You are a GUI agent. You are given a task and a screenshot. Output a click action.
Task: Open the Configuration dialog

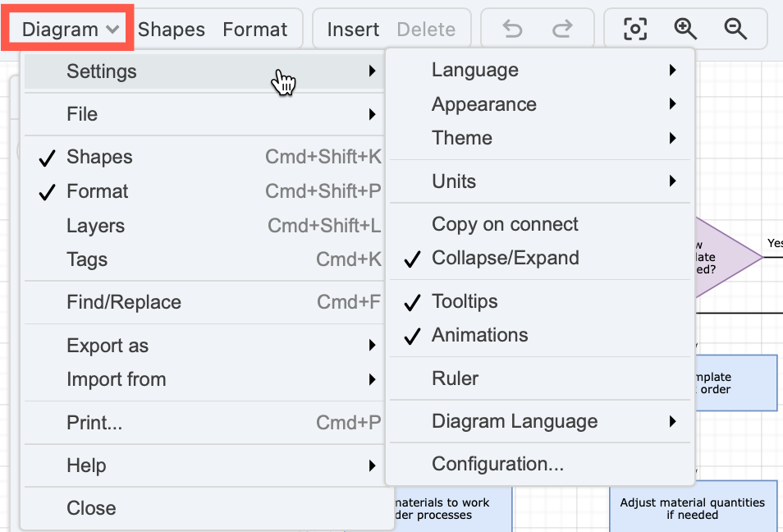tap(496, 464)
